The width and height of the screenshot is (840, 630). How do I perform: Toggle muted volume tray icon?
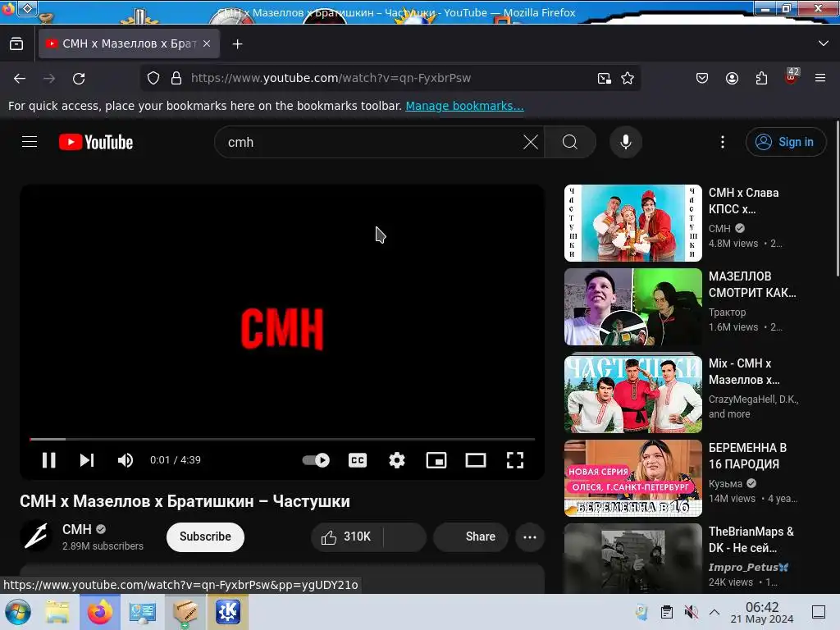pyautogui.click(x=691, y=612)
